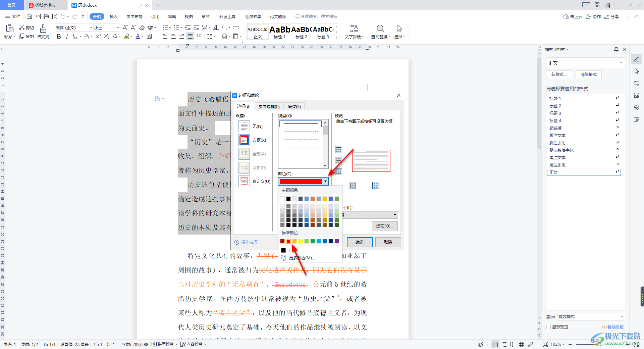Click the Undo arrow icon
This screenshot has width=644, height=349.
(x=63, y=16)
